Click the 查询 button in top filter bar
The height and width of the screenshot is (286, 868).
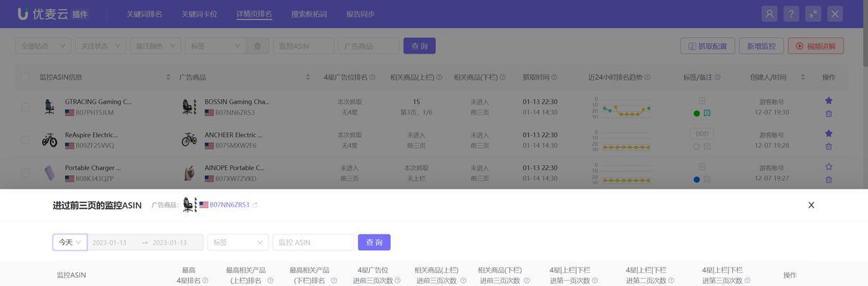pyautogui.click(x=419, y=46)
